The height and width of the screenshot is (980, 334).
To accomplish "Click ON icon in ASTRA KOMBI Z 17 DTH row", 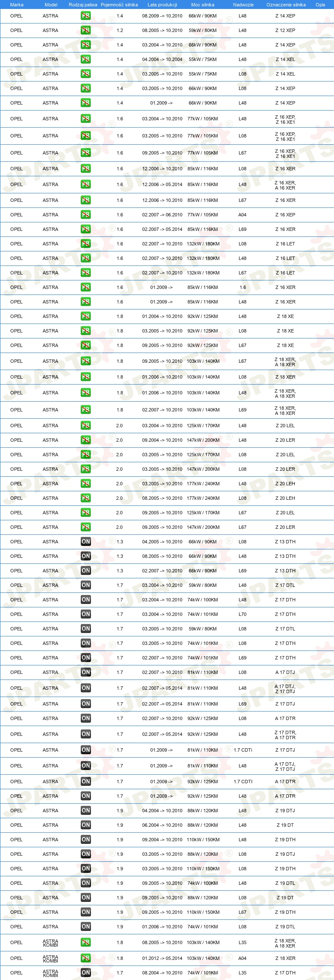I will pos(85,973).
